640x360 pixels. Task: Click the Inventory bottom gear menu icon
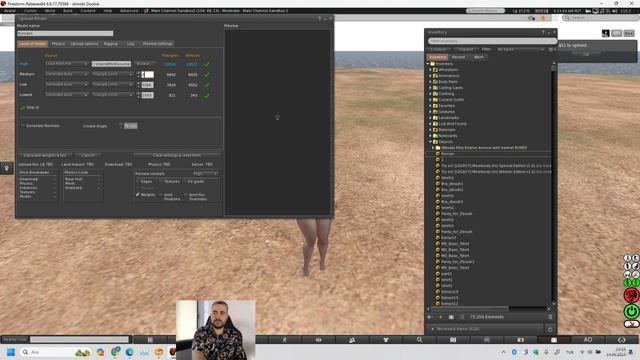click(x=430, y=317)
